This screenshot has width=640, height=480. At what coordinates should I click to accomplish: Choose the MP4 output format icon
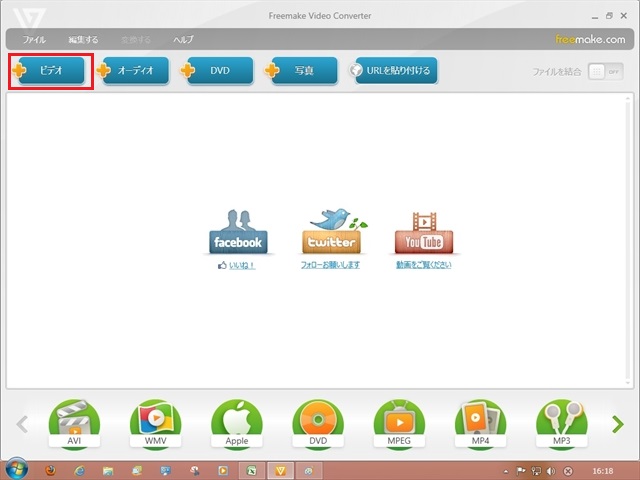pos(480,424)
